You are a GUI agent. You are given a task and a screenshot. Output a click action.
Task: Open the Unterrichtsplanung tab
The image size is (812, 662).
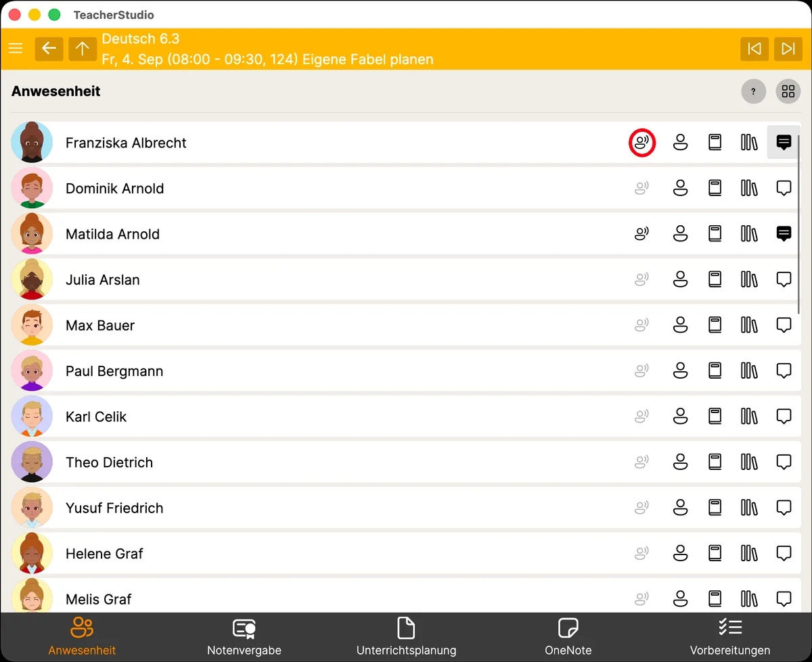[x=406, y=638]
